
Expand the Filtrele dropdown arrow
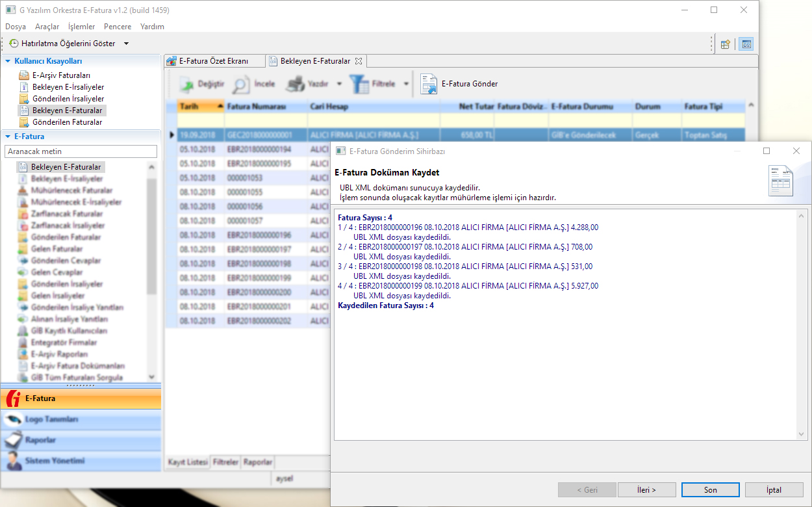[406, 84]
